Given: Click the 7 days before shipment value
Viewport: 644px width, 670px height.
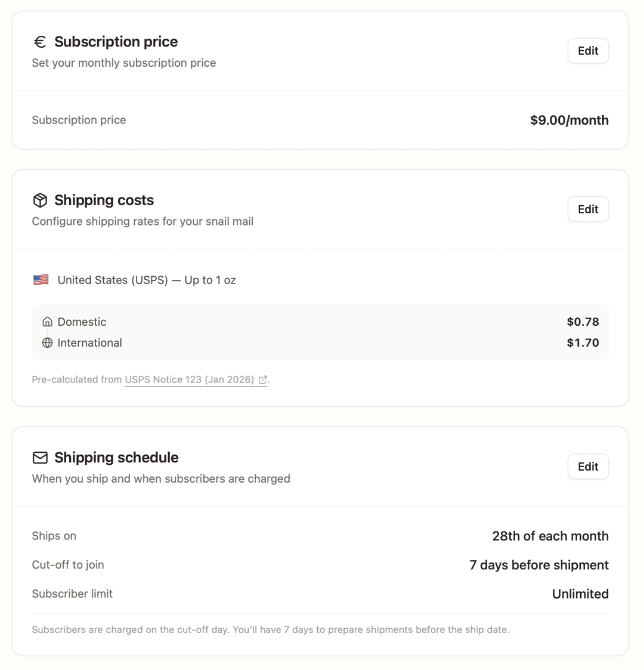Looking at the screenshot, I should 539,565.
